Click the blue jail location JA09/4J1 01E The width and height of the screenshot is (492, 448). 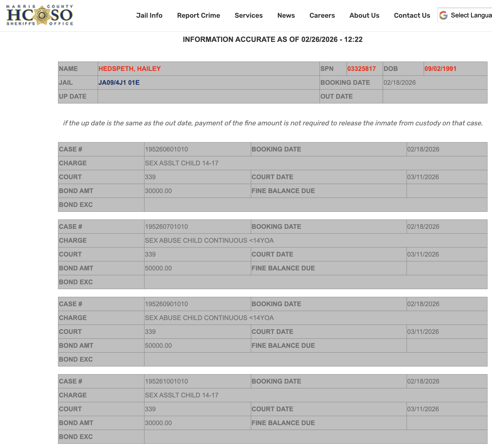pos(119,83)
